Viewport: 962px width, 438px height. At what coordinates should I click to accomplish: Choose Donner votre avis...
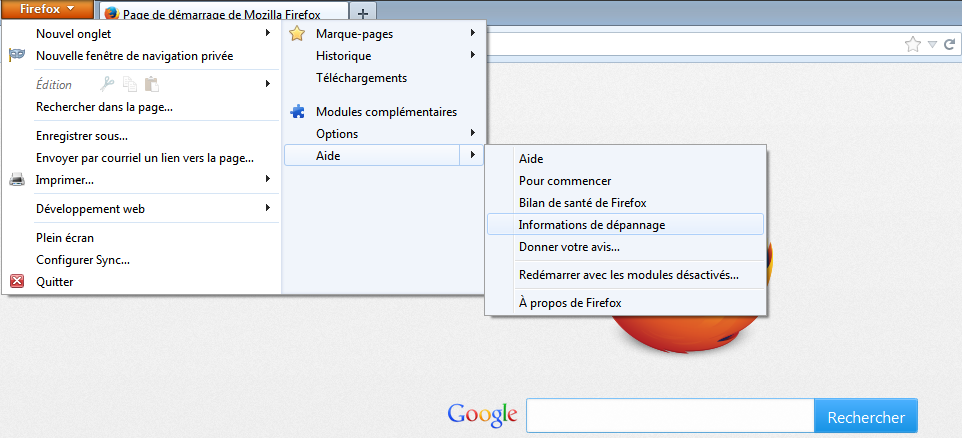[x=569, y=247]
